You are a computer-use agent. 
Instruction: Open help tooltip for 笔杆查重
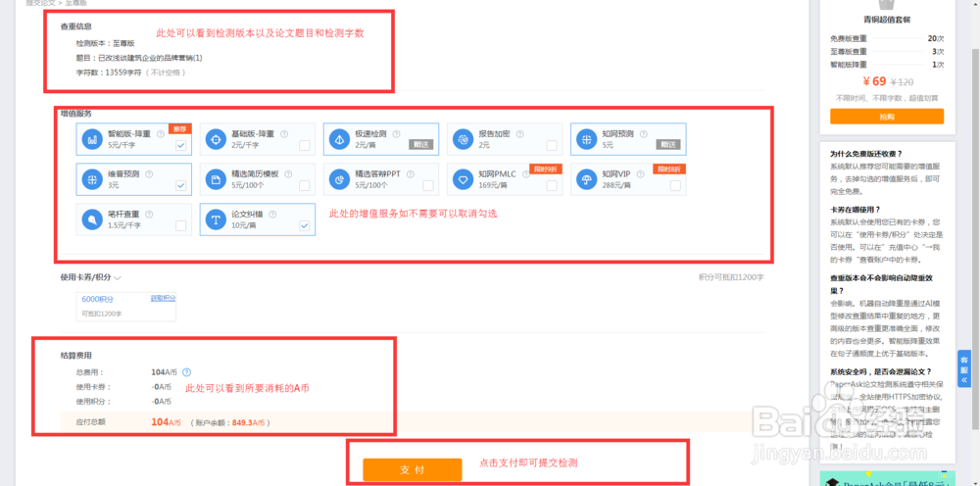149,215
